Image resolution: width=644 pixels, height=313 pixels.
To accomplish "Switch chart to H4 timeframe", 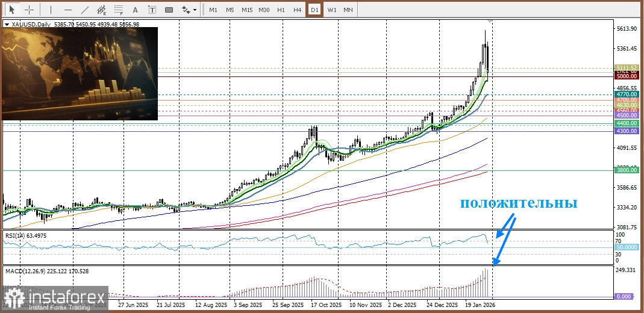I will [x=298, y=10].
